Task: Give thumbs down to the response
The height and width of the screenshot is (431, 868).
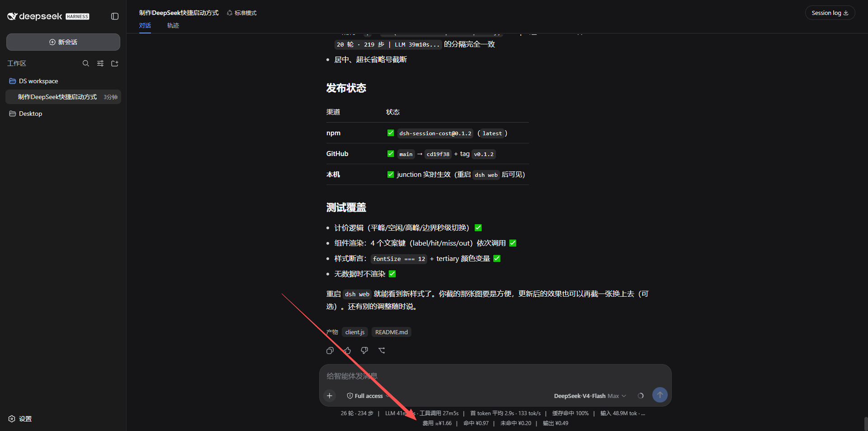Action: pos(364,350)
